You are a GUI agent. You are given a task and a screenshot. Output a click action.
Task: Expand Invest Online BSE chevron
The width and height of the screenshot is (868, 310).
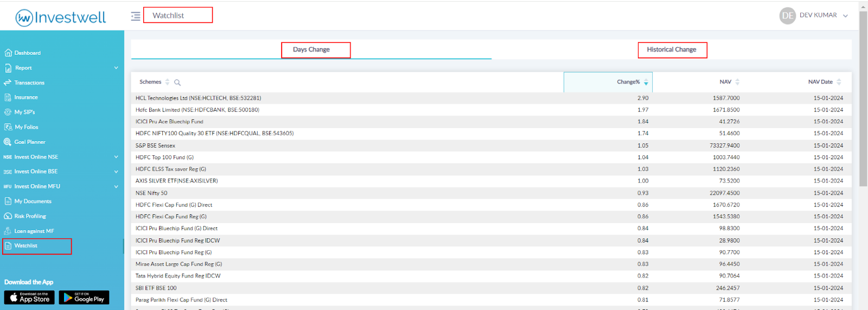pos(116,172)
